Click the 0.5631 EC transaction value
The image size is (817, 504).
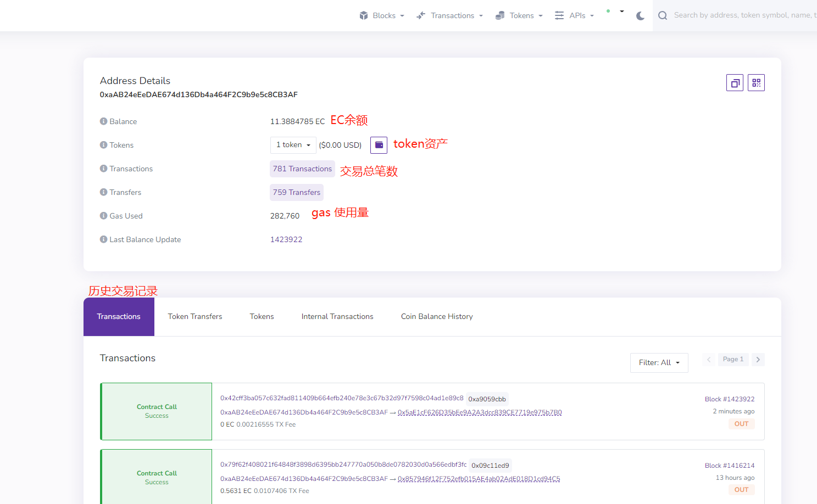click(x=236, y=491)
